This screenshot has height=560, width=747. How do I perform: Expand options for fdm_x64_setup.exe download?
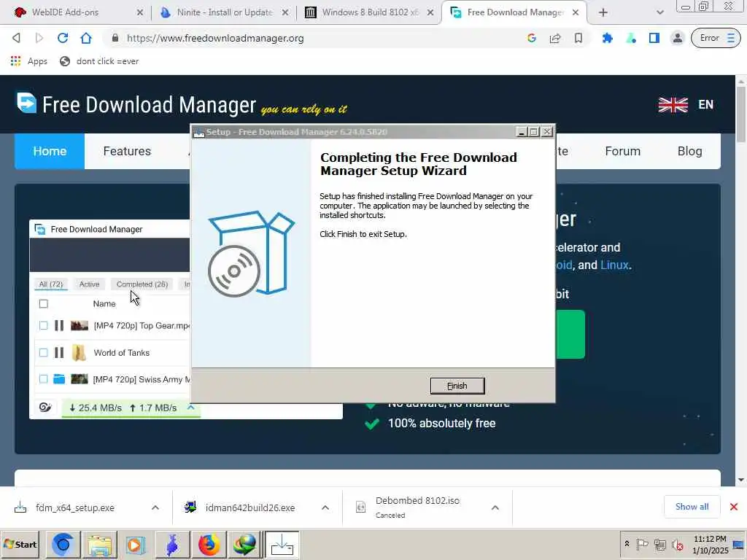point(155,507)
